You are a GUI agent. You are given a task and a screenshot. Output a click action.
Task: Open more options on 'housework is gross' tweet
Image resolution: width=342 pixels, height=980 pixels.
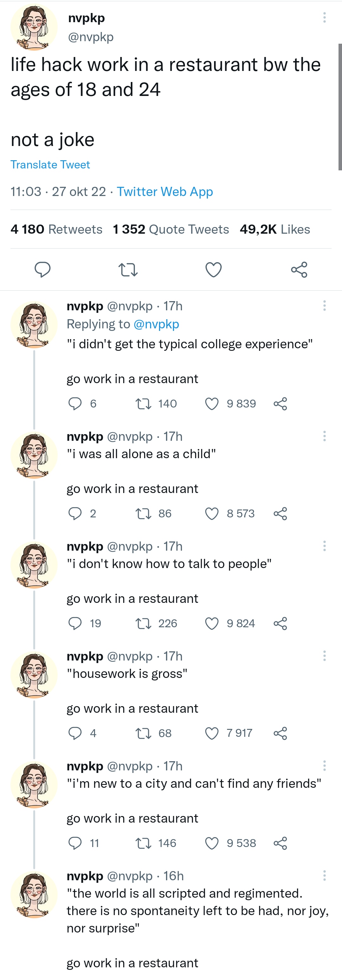click(324, 656)
